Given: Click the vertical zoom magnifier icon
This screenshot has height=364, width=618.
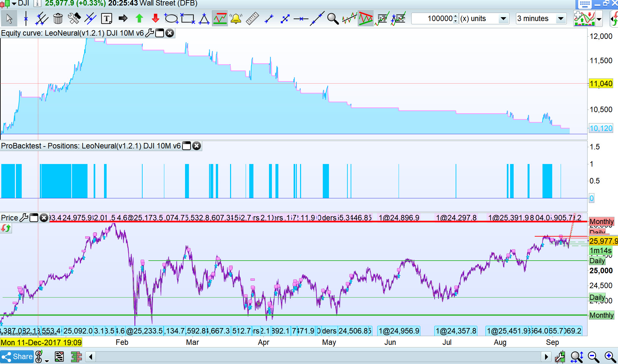Looking at the screenshot, I should point(577,357).
